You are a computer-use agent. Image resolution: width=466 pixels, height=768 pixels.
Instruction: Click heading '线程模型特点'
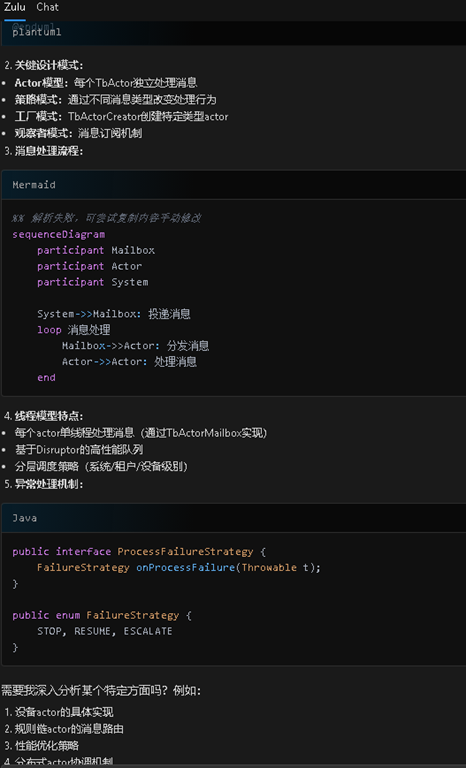coord(49,416)
